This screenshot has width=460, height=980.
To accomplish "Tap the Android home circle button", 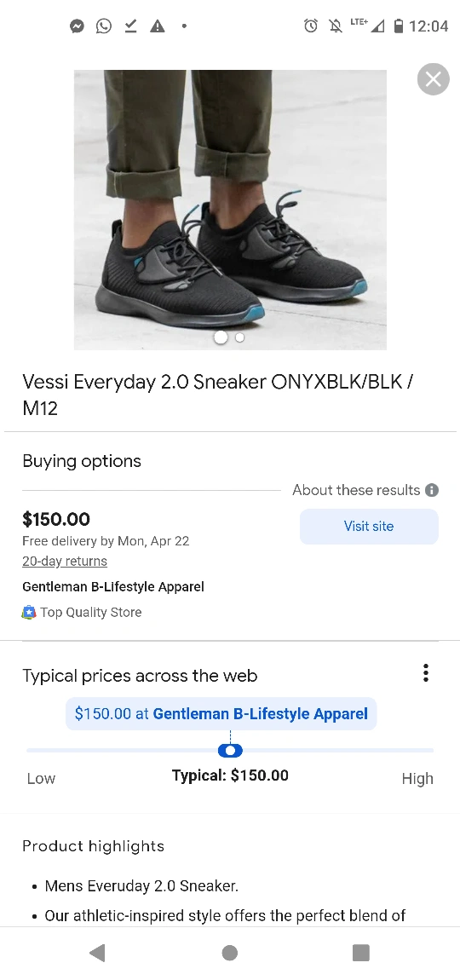I will click(230, 953).
